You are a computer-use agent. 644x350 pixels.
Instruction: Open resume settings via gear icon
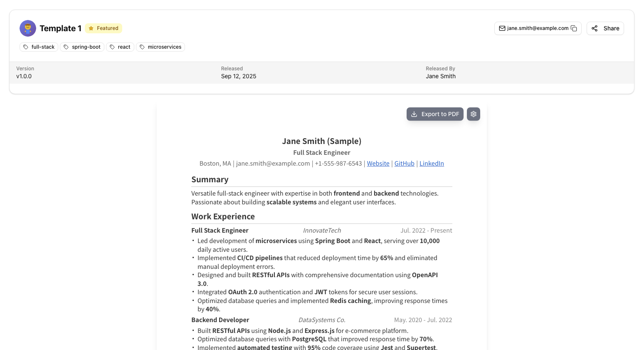[473, 114]
